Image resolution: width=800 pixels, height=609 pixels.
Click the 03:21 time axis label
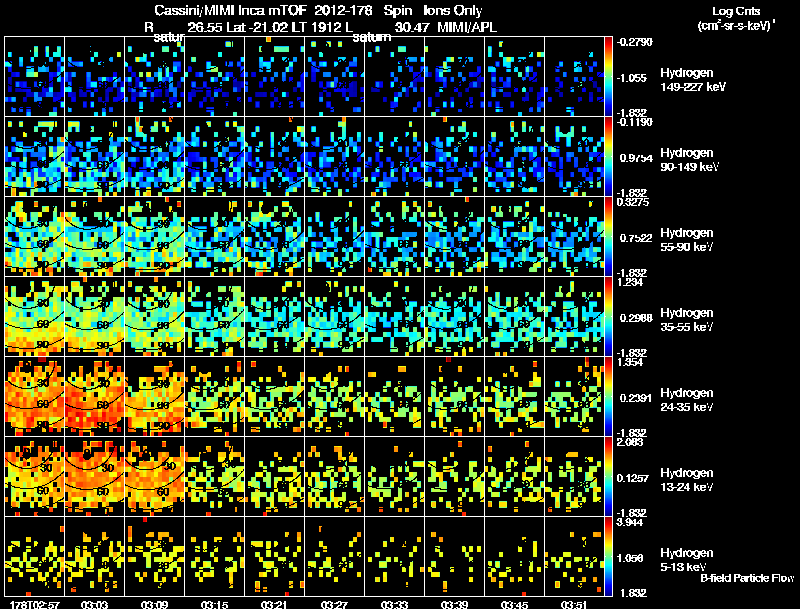click(x=274, y=605)
